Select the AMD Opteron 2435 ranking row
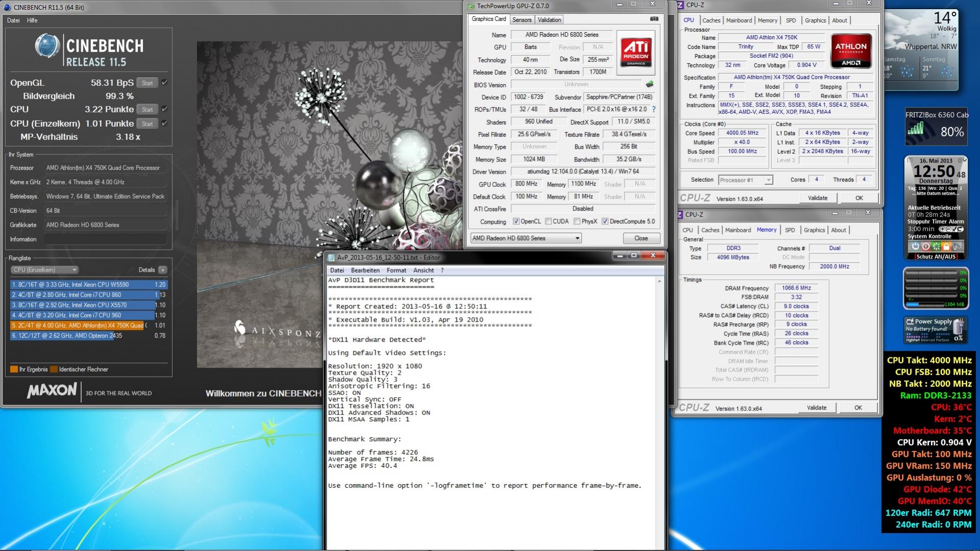Viewport: 980px width, 551px height. pos(89,336)
